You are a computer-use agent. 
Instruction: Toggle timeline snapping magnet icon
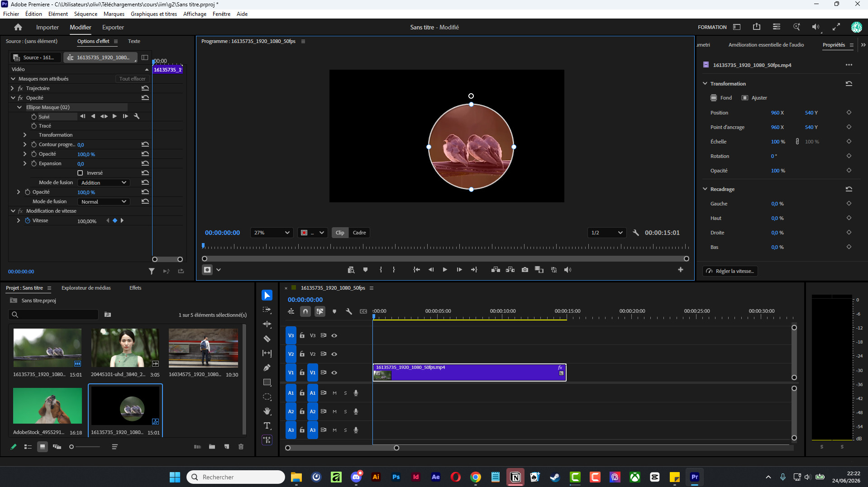305,311
